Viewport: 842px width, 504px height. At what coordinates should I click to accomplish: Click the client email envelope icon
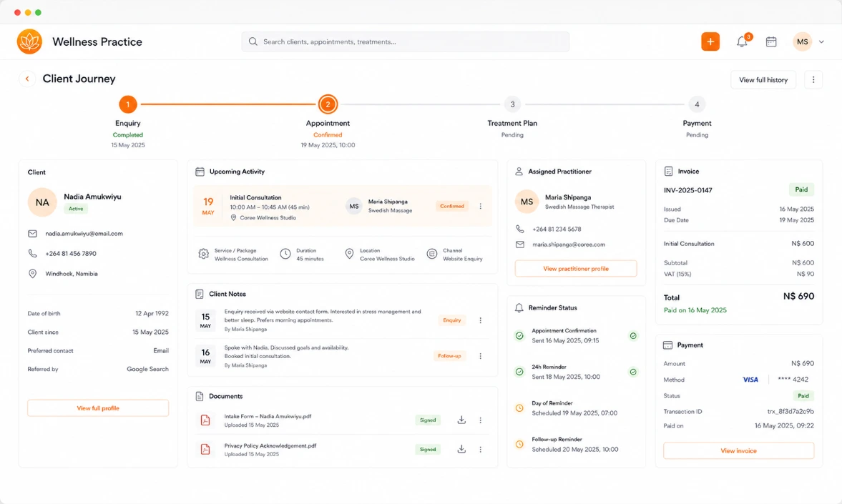33,234
